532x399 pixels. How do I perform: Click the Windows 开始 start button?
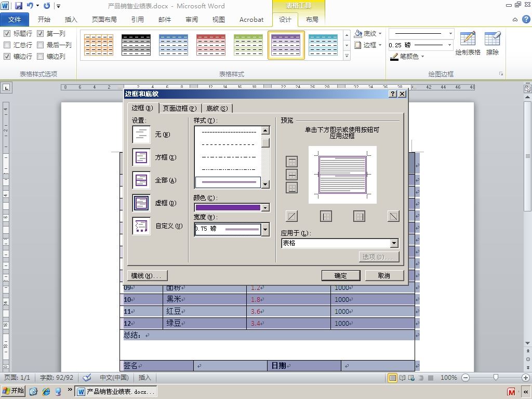click(x=13, y=391)
